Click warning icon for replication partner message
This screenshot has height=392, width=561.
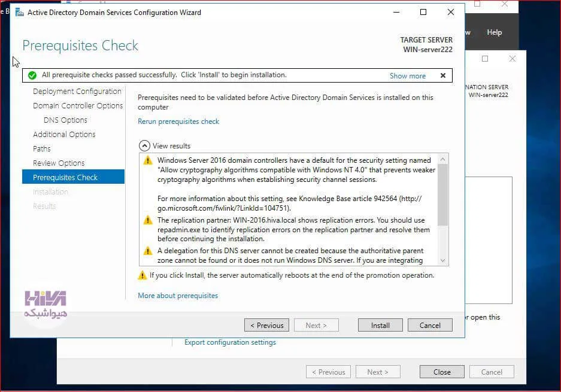point(148,220)
